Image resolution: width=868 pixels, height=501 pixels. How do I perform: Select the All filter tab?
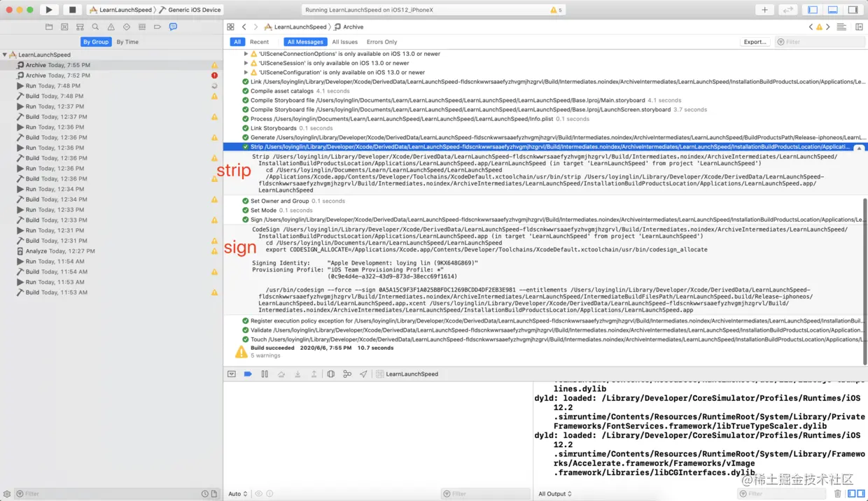point(237,42)
